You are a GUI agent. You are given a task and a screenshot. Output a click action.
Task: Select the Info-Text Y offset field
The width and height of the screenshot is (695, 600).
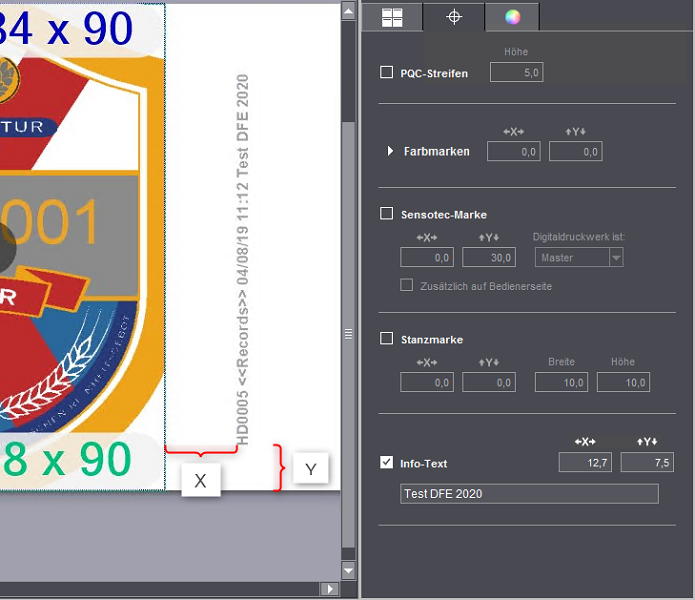647,461
